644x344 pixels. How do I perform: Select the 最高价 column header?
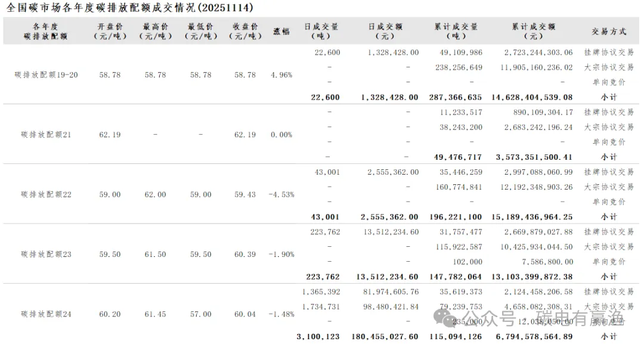(155, 31)
